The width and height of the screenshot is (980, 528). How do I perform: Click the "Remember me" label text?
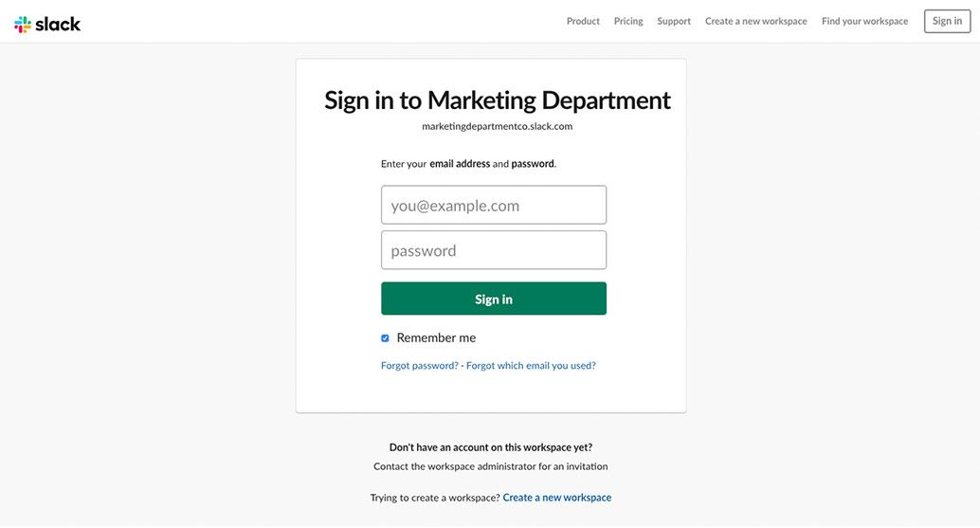click(436, 337)
